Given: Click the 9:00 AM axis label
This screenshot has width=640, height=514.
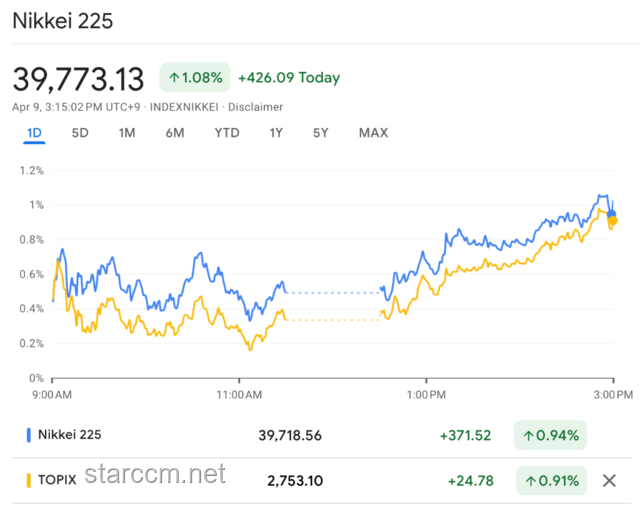Looking at the screenshot, I should pyautogui.click(x=52, y=395).
